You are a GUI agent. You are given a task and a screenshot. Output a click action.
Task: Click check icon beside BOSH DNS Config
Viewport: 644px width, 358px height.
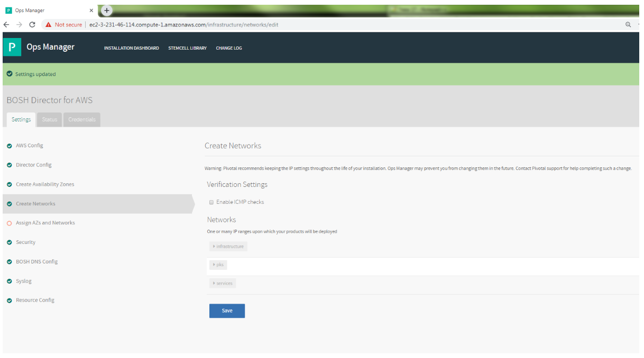pyautogui.click(x=10, y=262)
